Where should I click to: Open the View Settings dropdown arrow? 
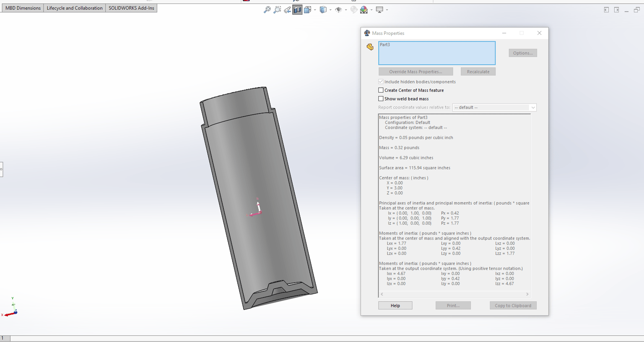pos(387,10)
